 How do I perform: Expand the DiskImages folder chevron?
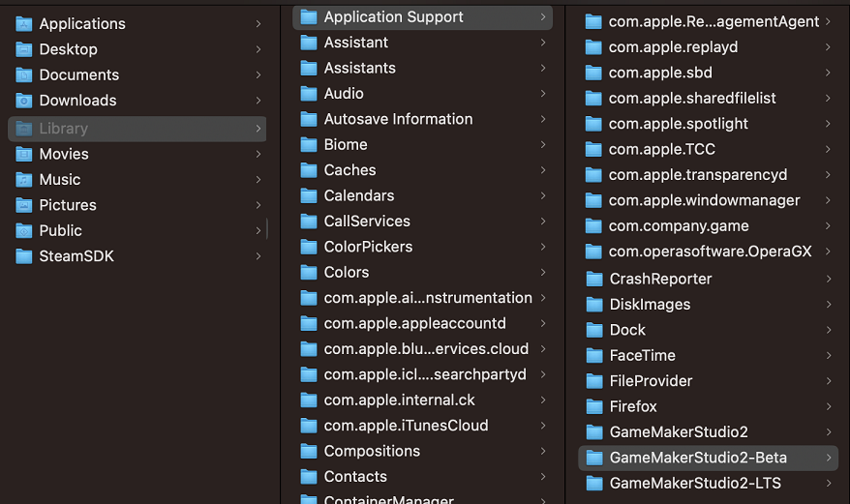[829, 304]
